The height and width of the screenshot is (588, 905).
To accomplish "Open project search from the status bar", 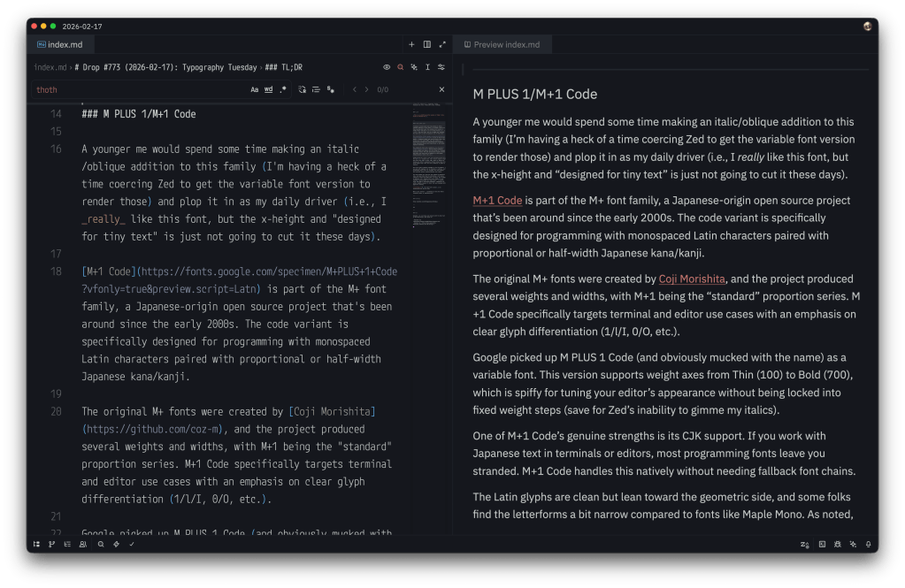I will tap(101, 544).
